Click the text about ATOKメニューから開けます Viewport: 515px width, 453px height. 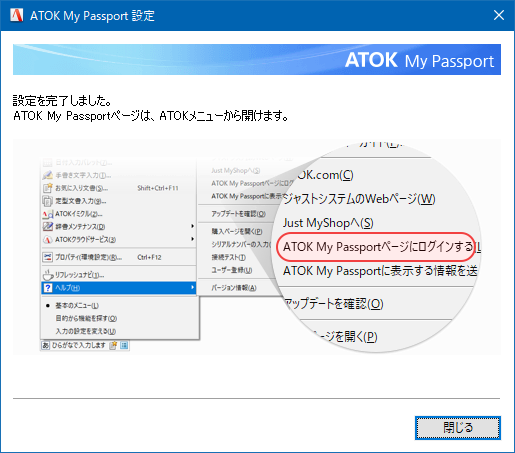point(151,116)
